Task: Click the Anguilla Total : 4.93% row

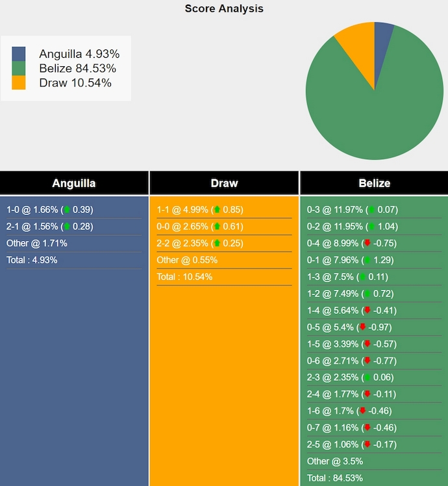Action: pos(32,260)
